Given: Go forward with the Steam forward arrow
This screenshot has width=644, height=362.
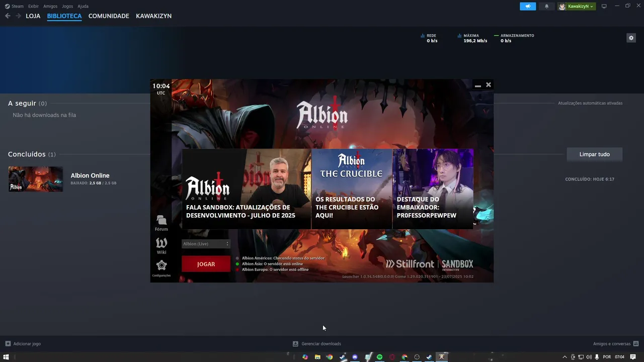Looking at the screenshot, I should (18, 16).
